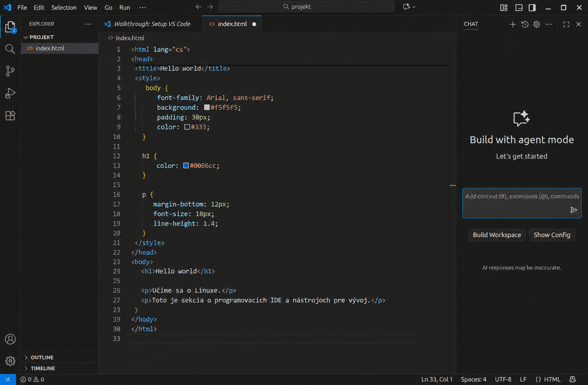
Task: Open the Go menu
Action: tap(108, 8)
